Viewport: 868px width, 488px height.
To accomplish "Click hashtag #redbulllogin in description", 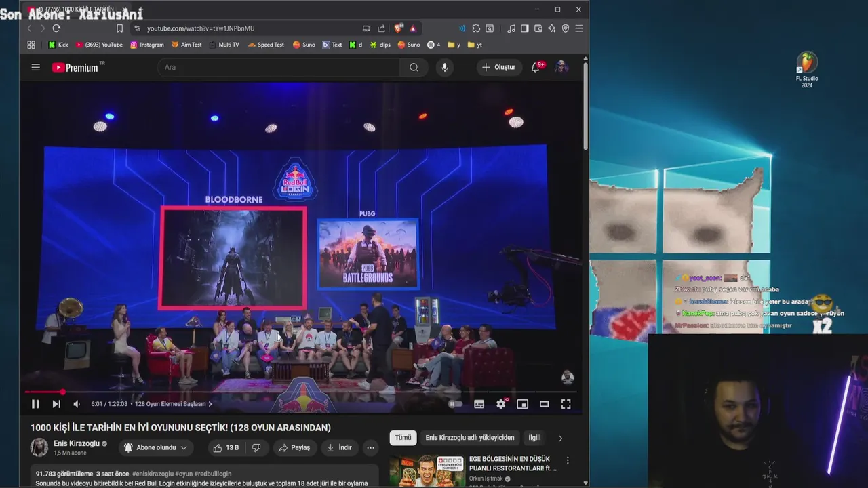I will tap(213, 474).
